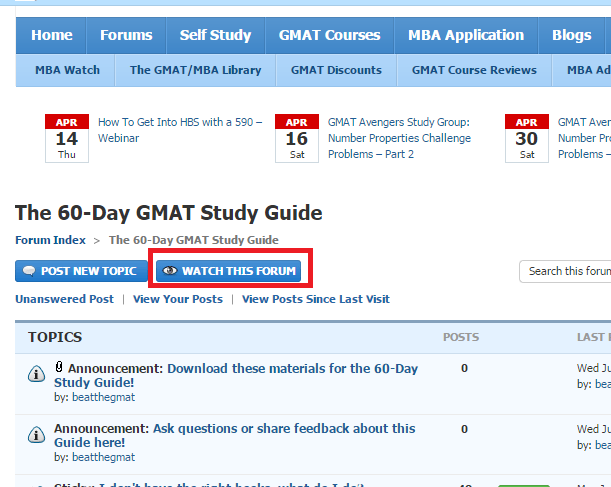The image size is (611, 487).
Task: Open beatthegmat author under Ask questions topic
Action: click(104, 457)
